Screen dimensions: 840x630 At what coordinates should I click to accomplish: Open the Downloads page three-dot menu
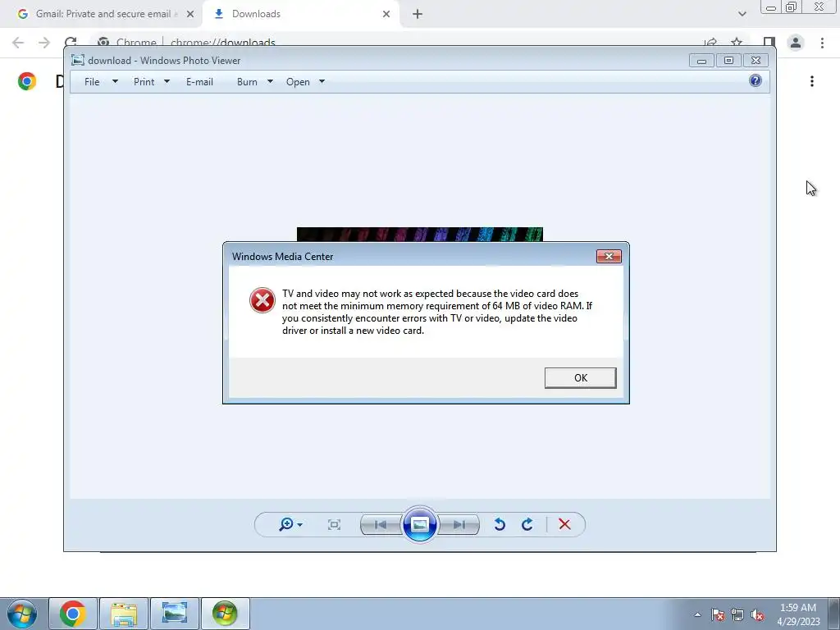[x=812, y=81]
